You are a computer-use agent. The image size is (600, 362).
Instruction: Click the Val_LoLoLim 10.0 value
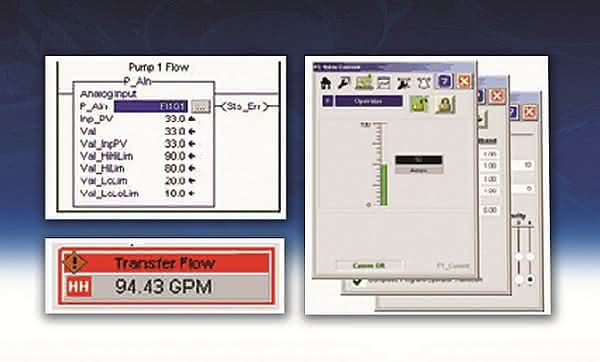click(175, 193)
